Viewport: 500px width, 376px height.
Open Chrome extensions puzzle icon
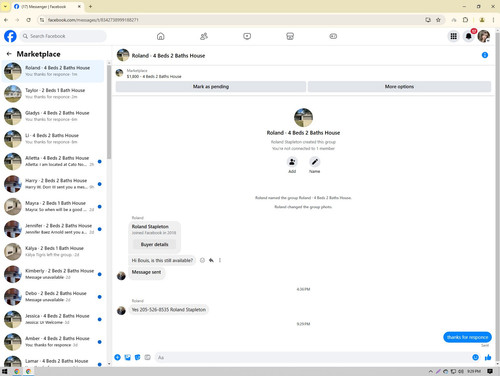pyautogui.click(x=466, y=20)
